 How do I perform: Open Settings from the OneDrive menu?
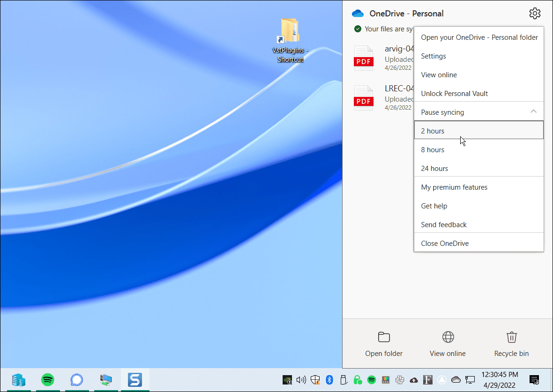pos(479,56)
